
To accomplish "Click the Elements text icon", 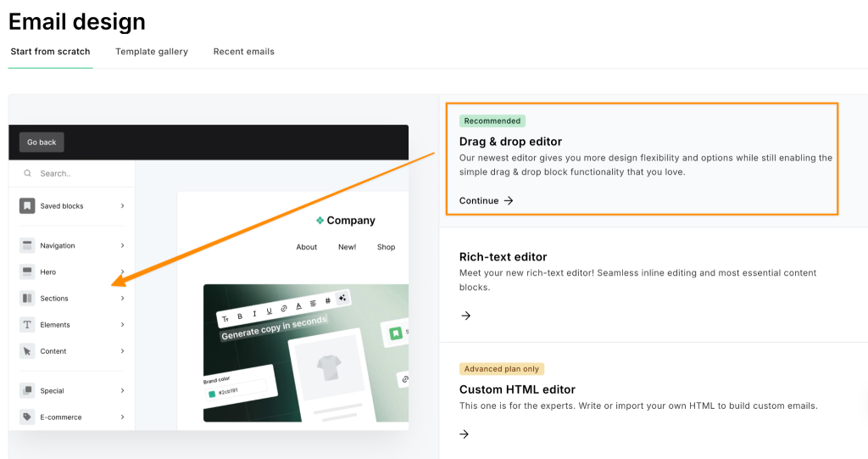I will (27, 325).
